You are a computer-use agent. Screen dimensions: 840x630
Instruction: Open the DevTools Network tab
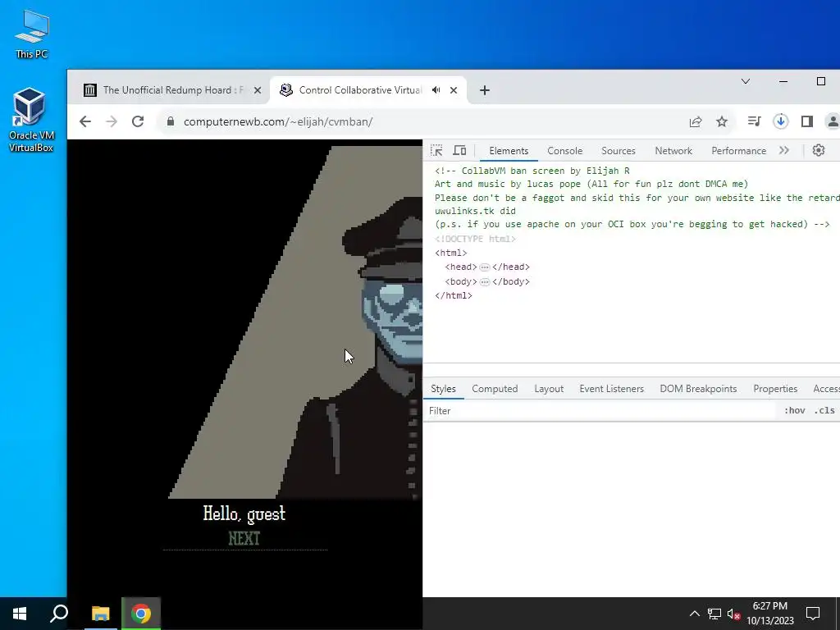tap(673, 151)
